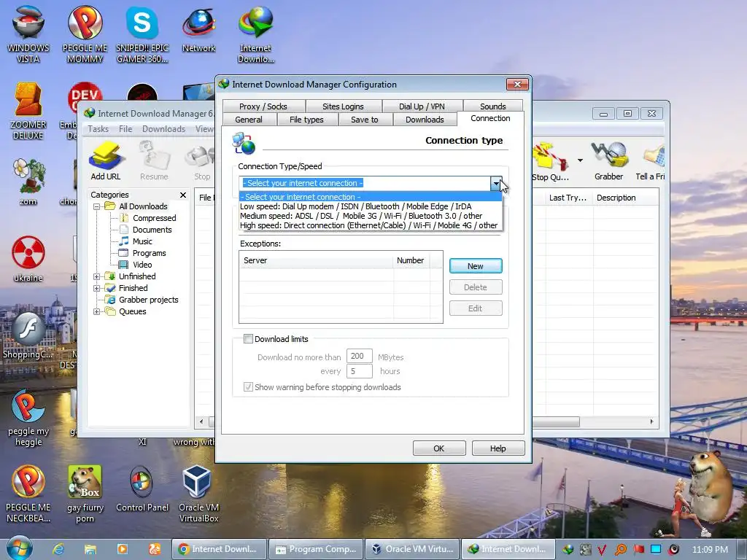Open the zom desktop icon
This screenshot has height=560, width=747.
[x=28, y=182]
